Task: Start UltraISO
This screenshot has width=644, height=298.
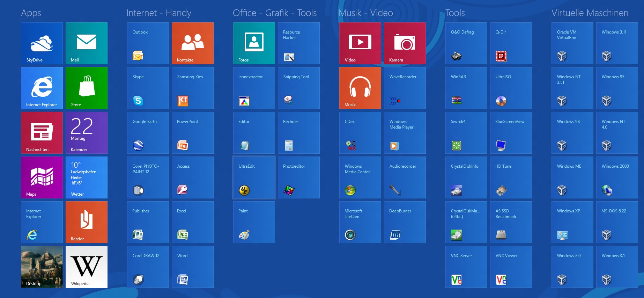Action: coord(511,88)
